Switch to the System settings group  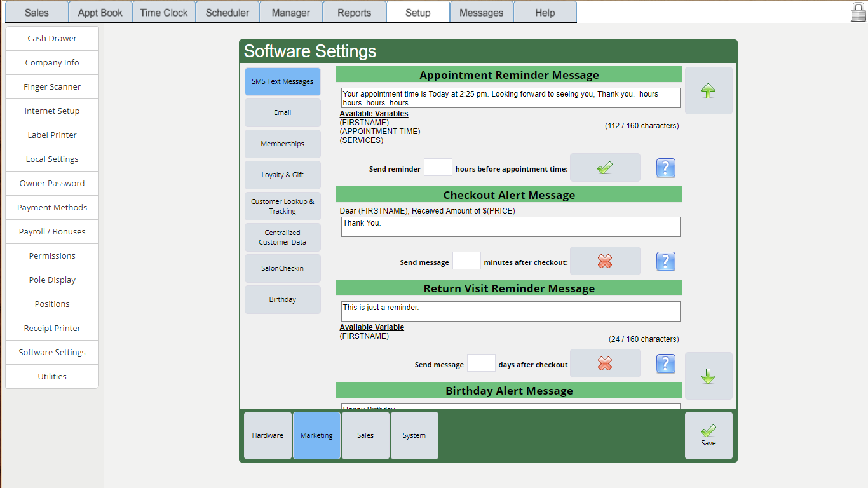point(414,435)
